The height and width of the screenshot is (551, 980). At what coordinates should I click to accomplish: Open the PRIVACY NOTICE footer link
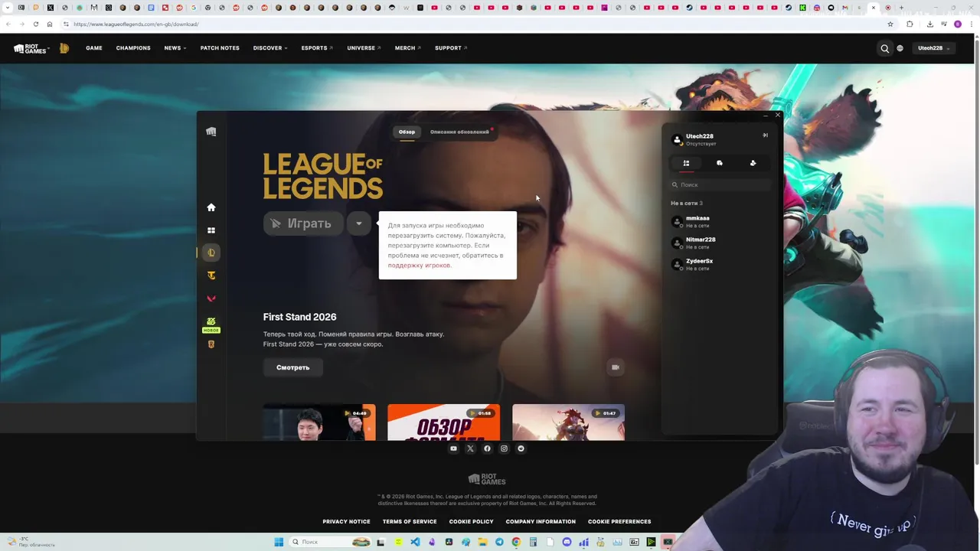pyautogui.click(x=346, y=522)
